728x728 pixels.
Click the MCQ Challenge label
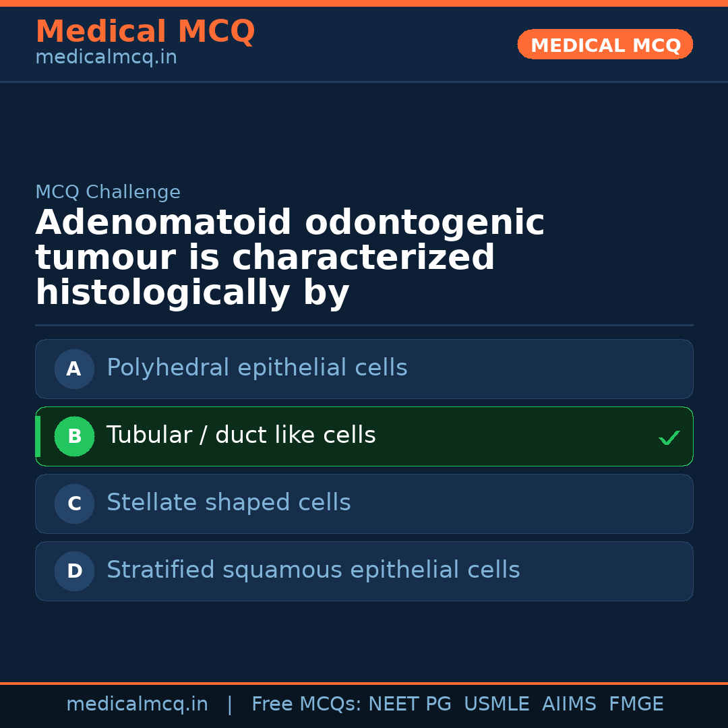(x=108, y=192)
